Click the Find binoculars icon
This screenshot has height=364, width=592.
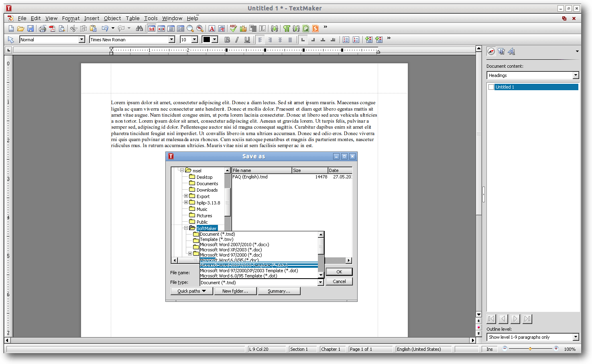coord(139,28)
